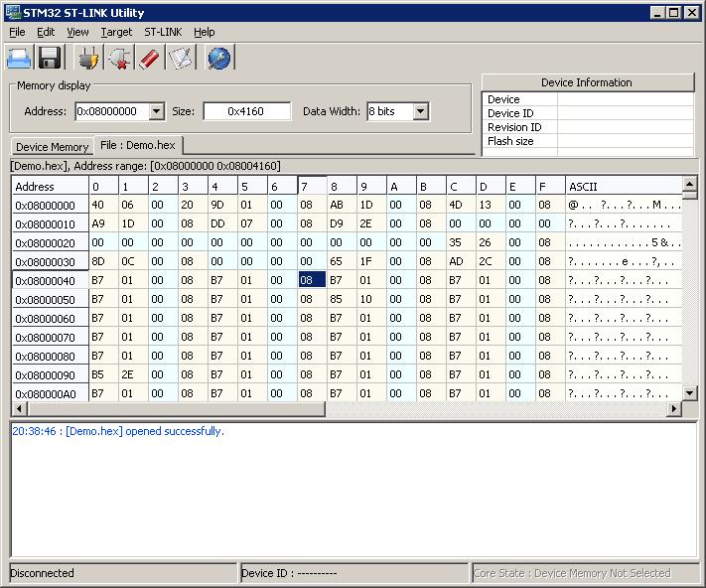Click the application icon in title bar
Screen dimensions: 706x588
(13, 12)
